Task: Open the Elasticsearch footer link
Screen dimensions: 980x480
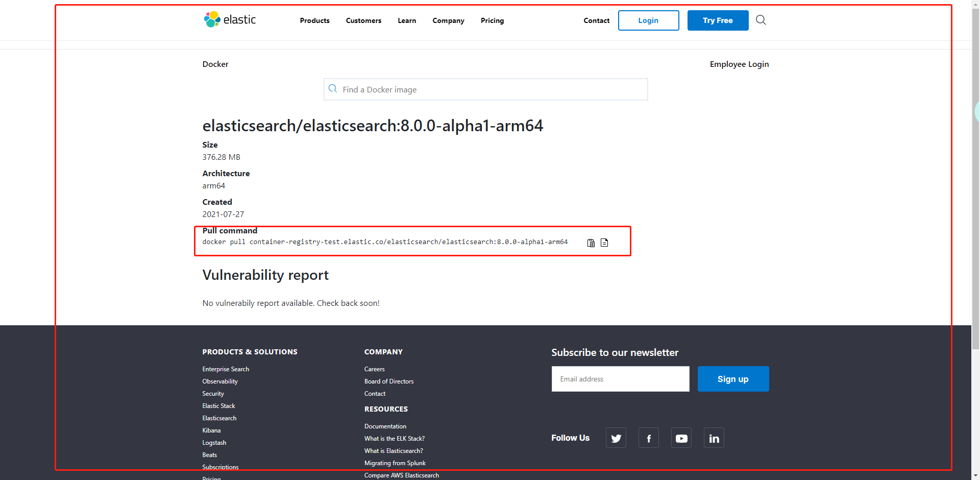Action: coord(219,418)
